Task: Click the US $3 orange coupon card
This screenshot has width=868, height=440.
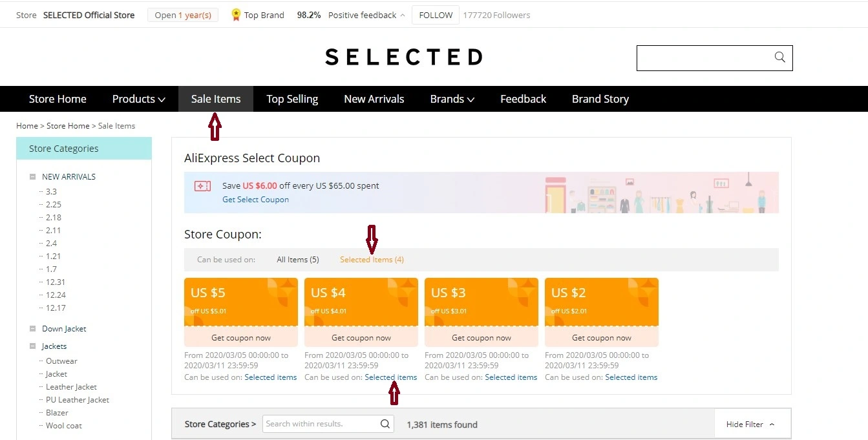Action: (x=482, y=302)
